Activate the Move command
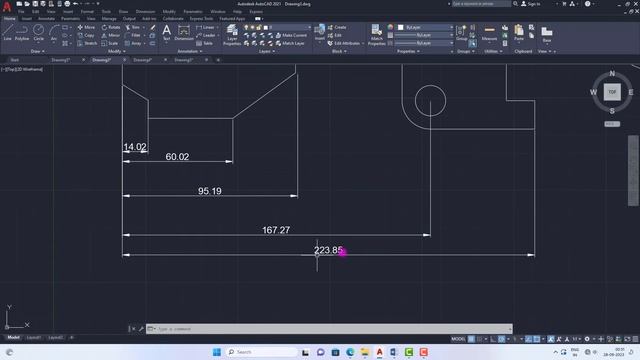The image size is (640, 360). coord(86,27)
